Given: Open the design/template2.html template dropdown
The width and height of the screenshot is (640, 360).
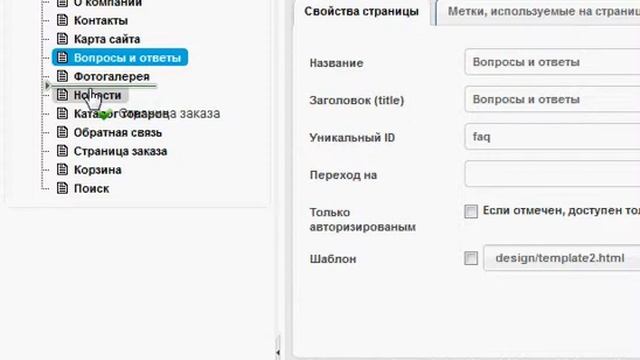Looking at the screenshot, I should (562, 258).
